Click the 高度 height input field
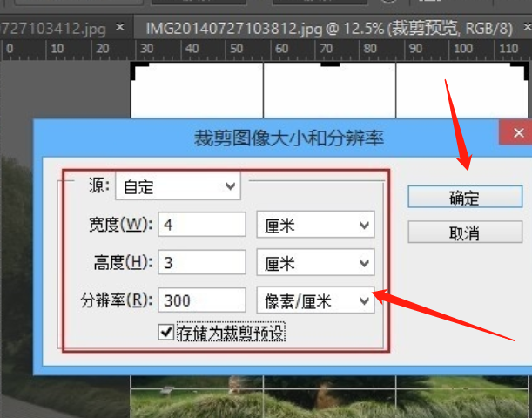The height and width of the screenshot is (418, 532). [202, 262]
